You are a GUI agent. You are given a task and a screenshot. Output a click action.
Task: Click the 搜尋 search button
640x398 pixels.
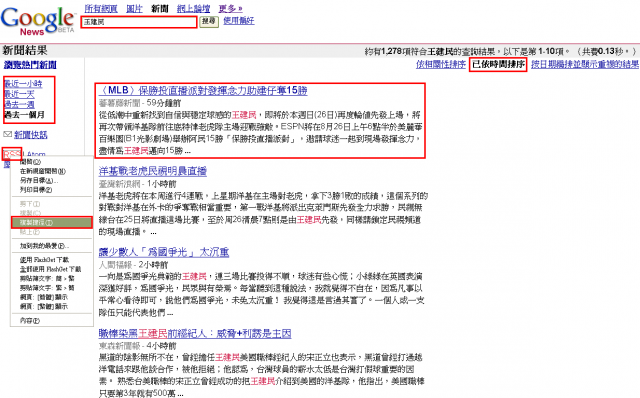click(x=209, y=21)
